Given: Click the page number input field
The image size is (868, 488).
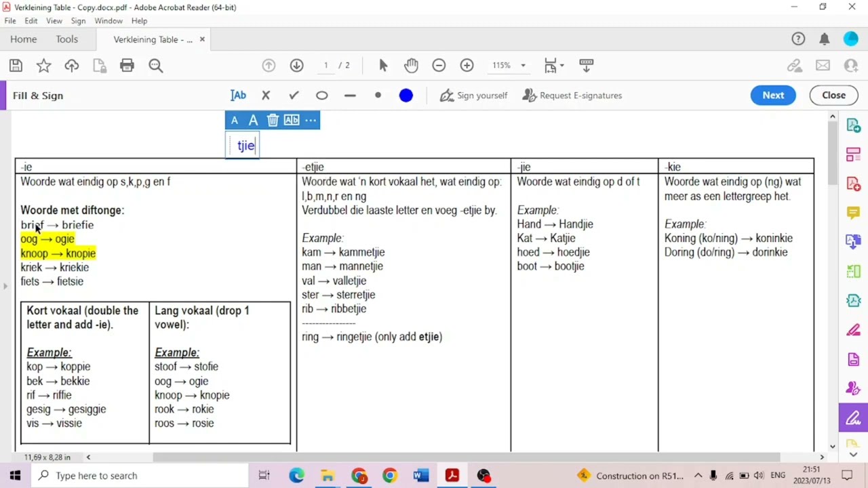Looking at the screenshot, I should 326,66.
